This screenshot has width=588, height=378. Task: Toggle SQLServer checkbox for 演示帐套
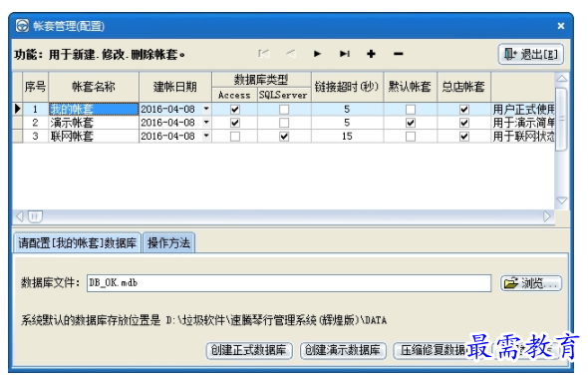[x=284, y=123]
